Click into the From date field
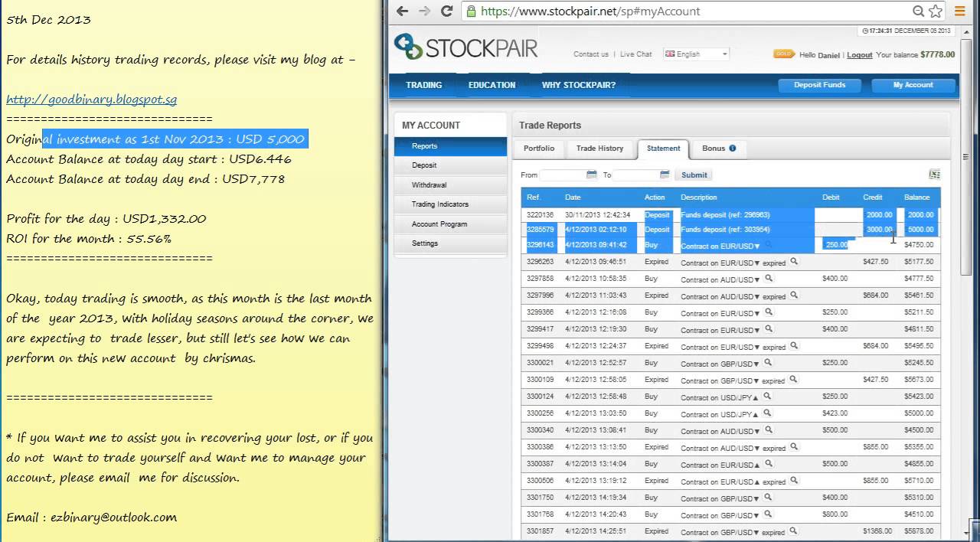Viewport: 980px width, 542px height. [x=563, y=175]
